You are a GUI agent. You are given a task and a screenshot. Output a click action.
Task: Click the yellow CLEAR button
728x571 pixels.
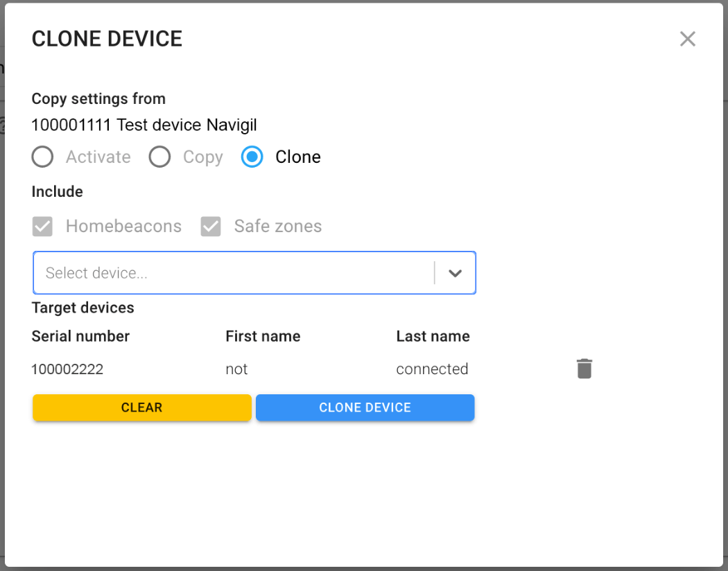click(142, 407)
